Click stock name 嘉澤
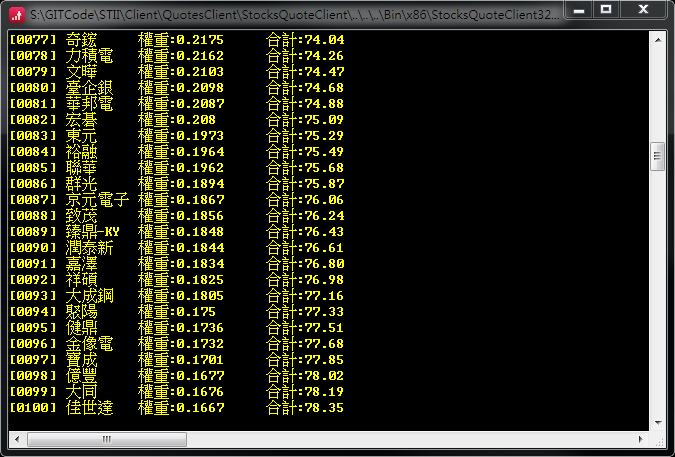The height and width of the screenshot is (457, 675). coord(81,263)
